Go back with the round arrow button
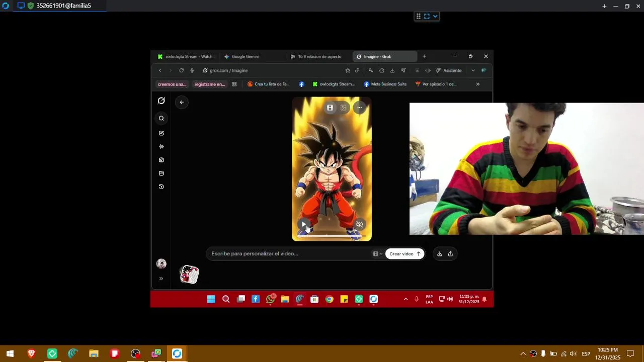This screenshot has height=362, width=644. (182, 102)
